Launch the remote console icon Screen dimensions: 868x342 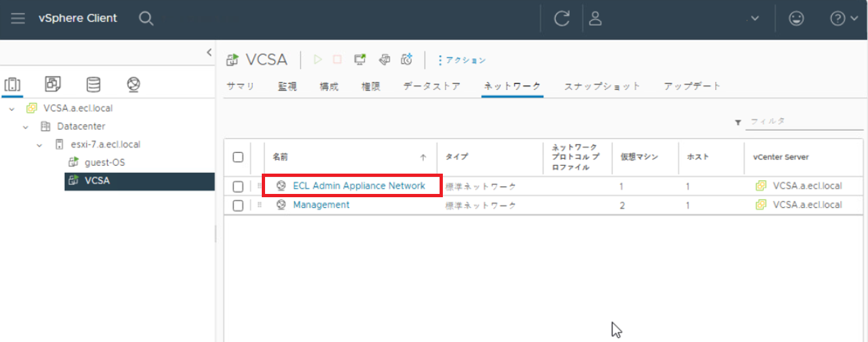point(360,60)
